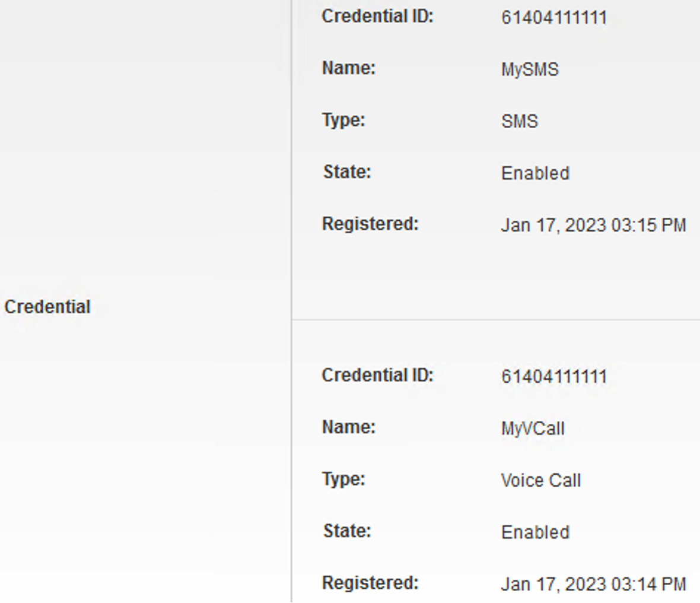Select the 03:15 PM registration date
The width and height of the screenshot is (700, 603).
pos(593,226)
